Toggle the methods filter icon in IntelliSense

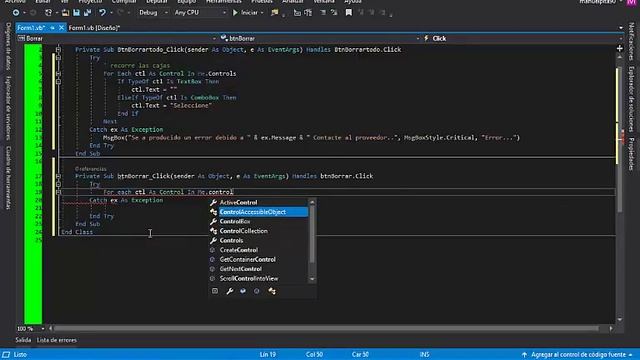point(257,291)
